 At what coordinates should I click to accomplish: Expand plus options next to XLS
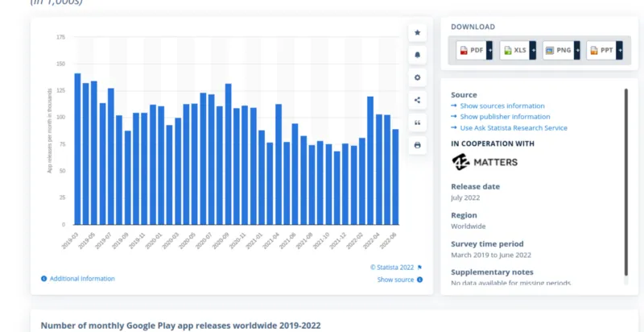coord(533,50)
